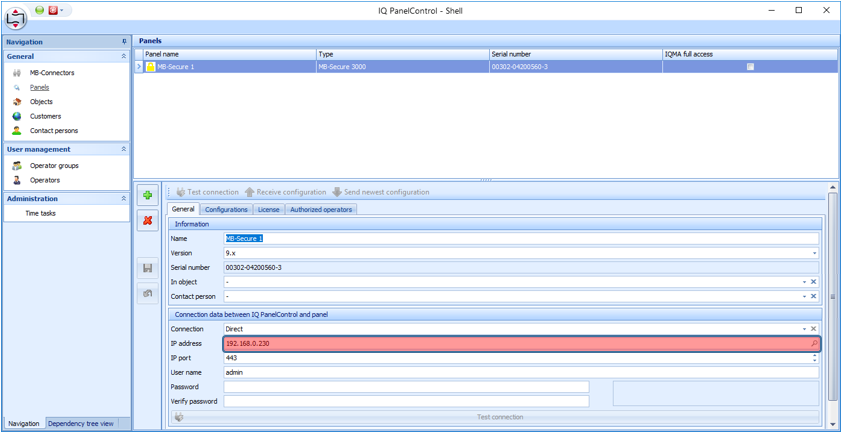This screenshot has height=434, width=842.
Task: Delete panel with red X button
Action: pyautogui.click(x=148, y=220)
